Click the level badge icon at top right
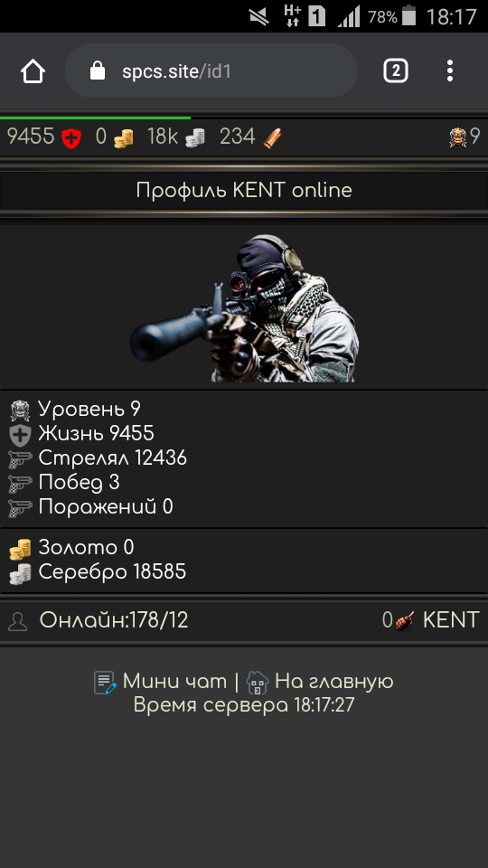This screenshot has height=868, width=488. [459, 137]
